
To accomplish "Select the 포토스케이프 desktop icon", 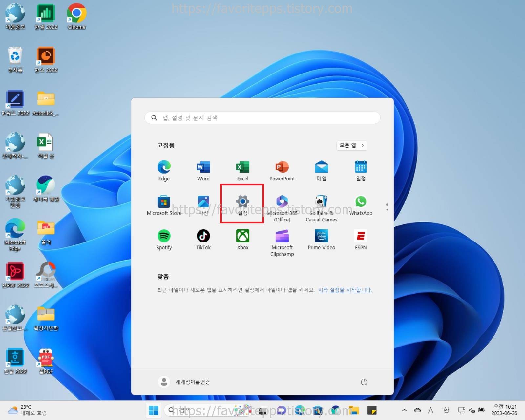I will pos(46,275).
